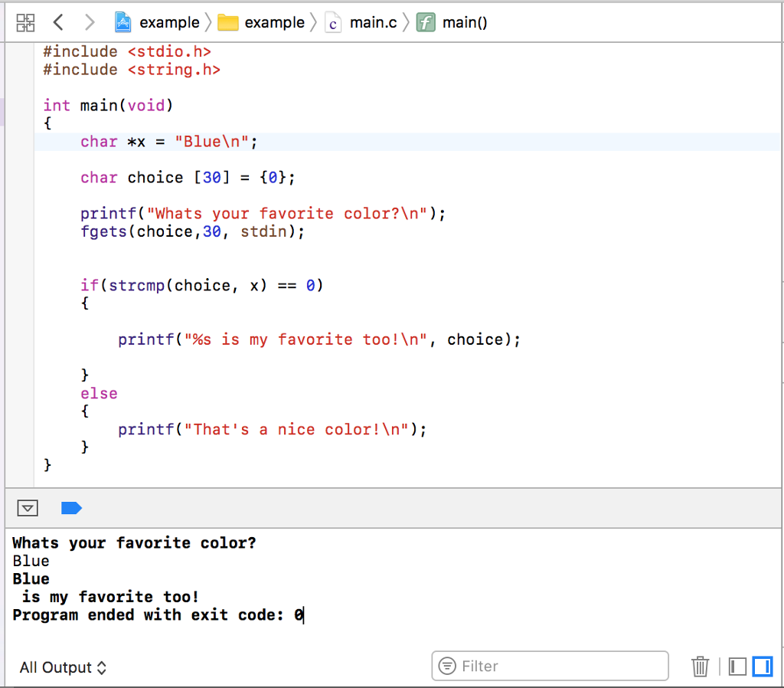
Task: Click the if(strcmp(choice, x) == 0) line
Action: click(x=202, y=286)
